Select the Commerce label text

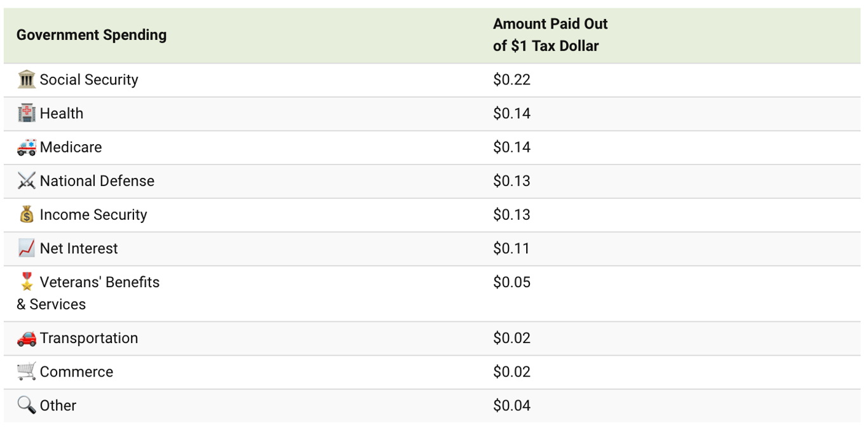(x=76, y=372)
